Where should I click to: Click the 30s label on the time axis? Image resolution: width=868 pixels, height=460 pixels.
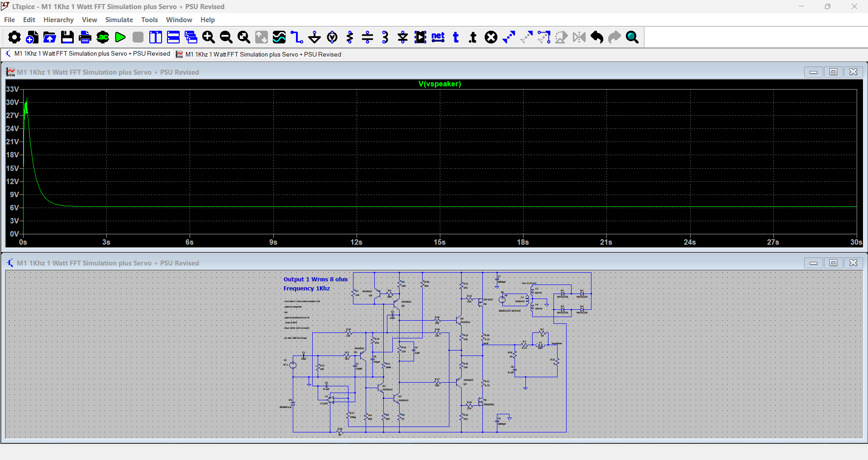click(856, 242)
